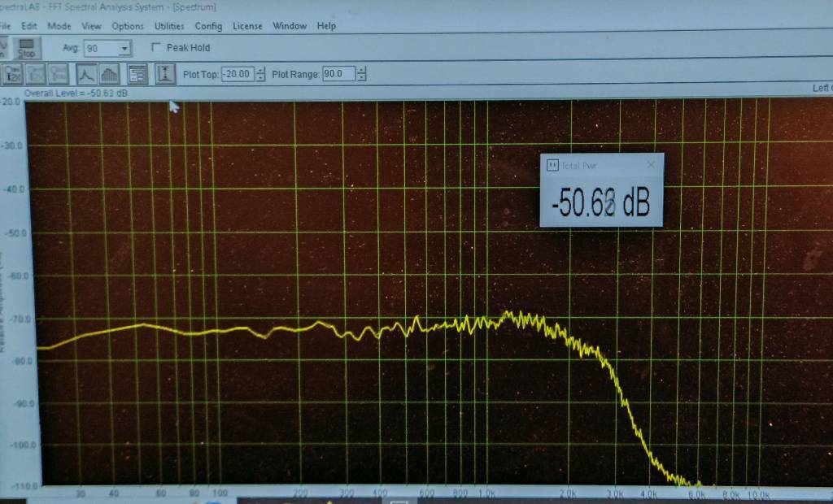Click the Stop button in the toolbar
The image size is (833, 504).
(26, 48)
